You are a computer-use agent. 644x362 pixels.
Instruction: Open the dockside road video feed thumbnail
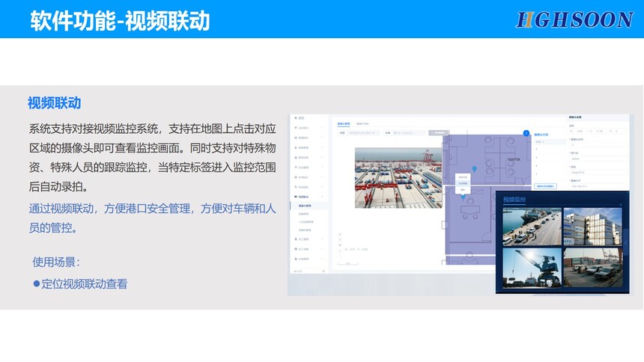[x=532, y=227]
